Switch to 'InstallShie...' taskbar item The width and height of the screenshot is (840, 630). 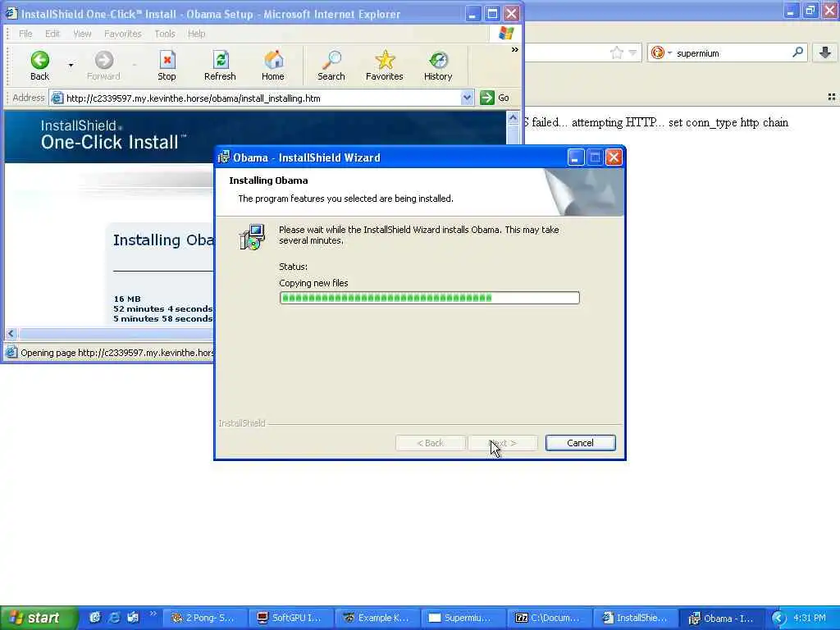(636, 618)
